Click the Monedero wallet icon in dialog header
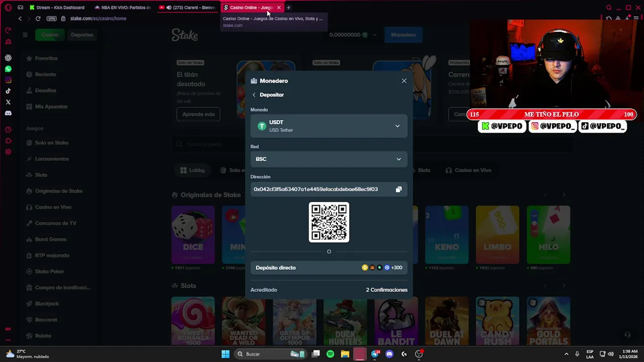Viewport: 644px width, 362px height. pos(254,81)
